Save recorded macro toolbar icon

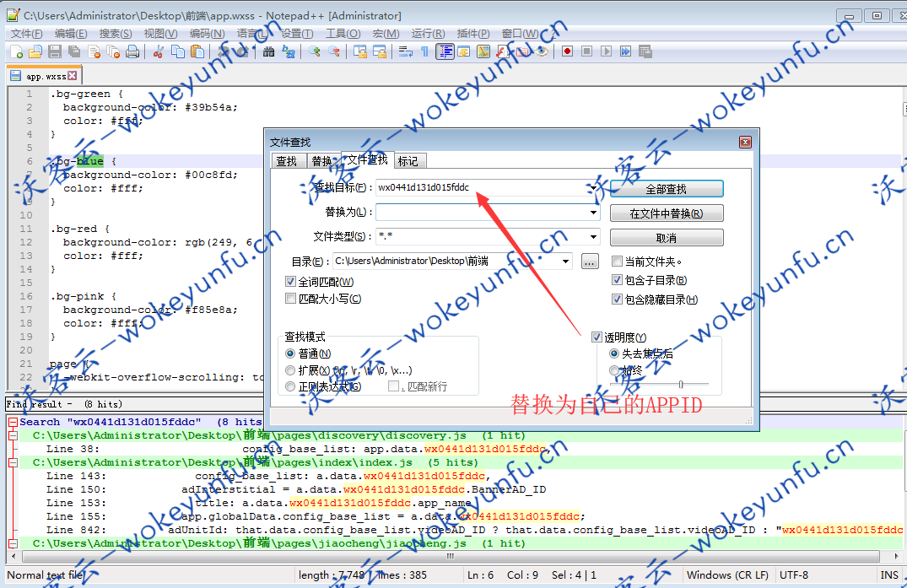[645, 52]
